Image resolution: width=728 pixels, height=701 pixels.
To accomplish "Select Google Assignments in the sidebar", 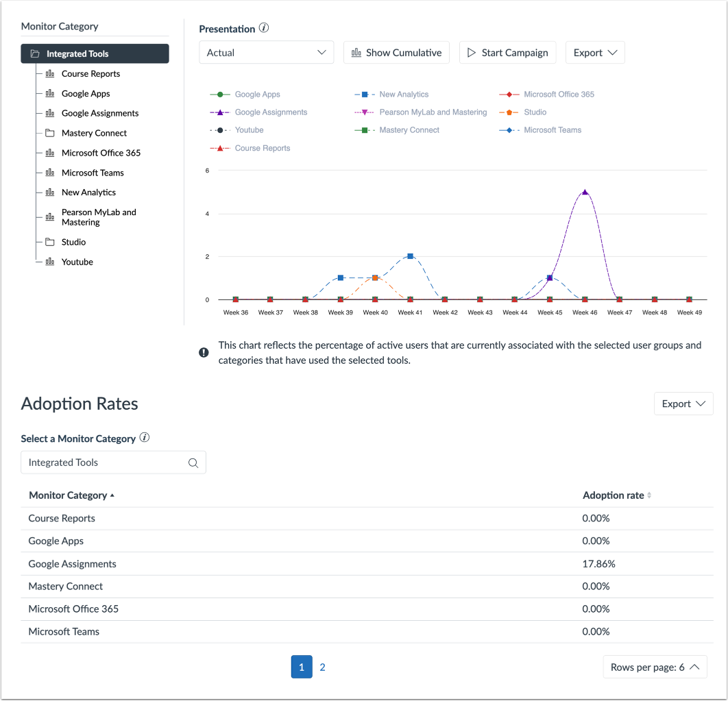I will [99, 112].
